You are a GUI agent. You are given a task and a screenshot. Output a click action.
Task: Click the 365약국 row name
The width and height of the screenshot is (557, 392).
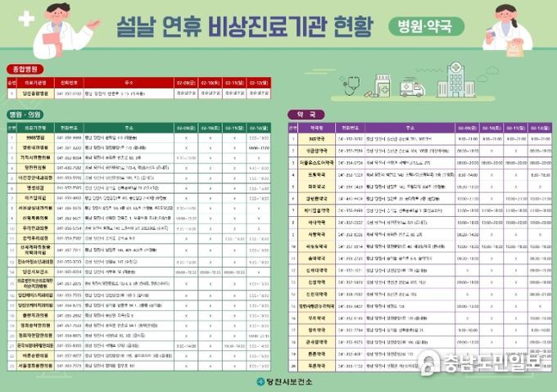pyautogui.click(x=316, y=138)
